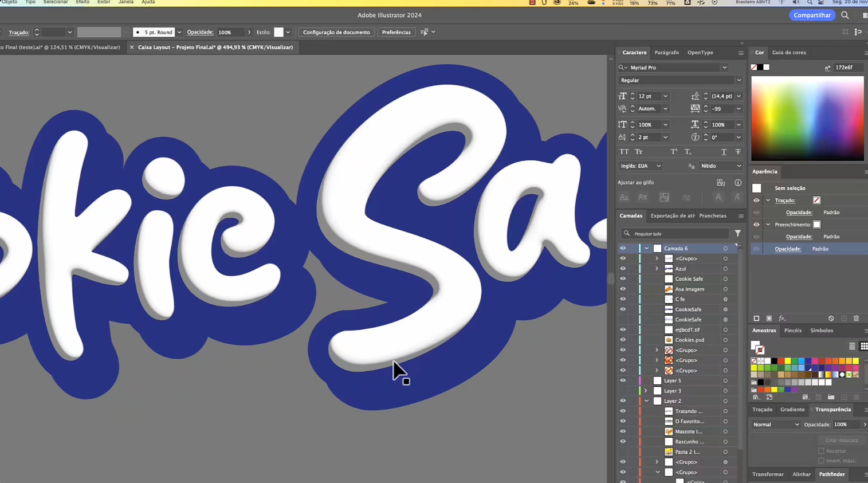This screenshot has height=483, width=868.
Task: Toggle visibility of Layer 2
Action: [623, 401]
